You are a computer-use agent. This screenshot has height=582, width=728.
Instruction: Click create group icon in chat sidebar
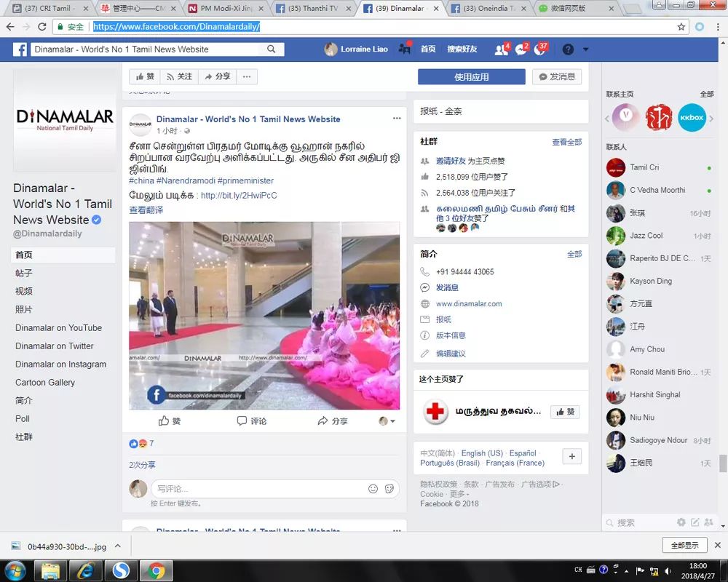708,522
